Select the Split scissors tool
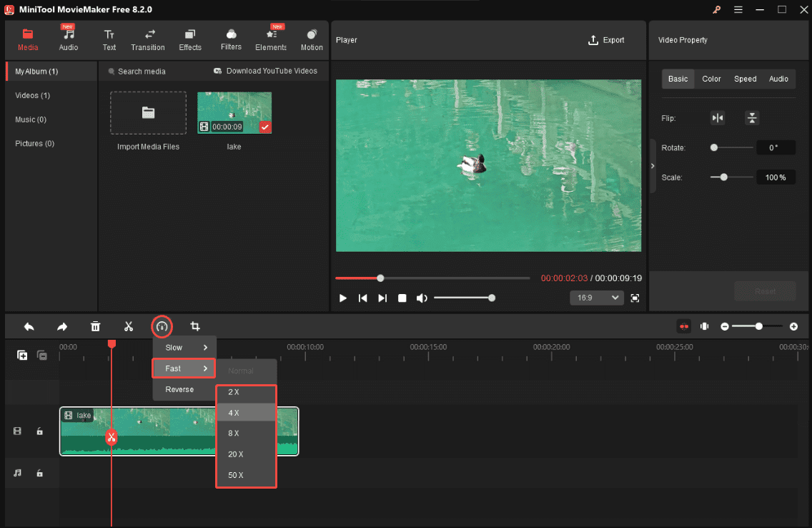 click(x=129, y=326)
